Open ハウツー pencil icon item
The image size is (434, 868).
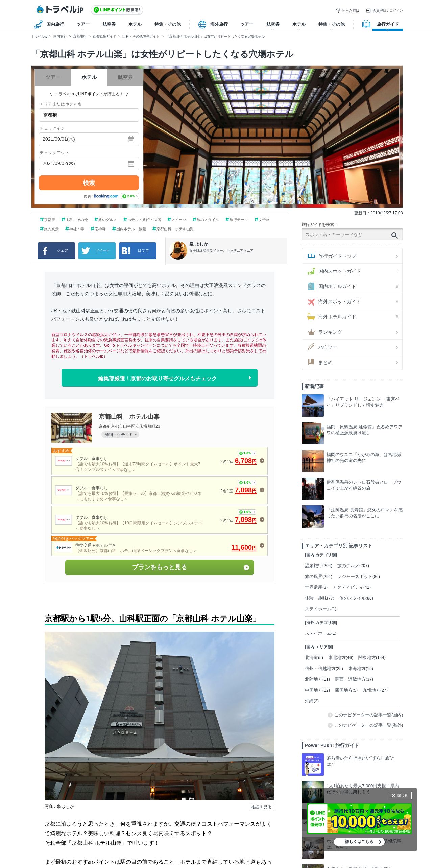click(352, 347)
